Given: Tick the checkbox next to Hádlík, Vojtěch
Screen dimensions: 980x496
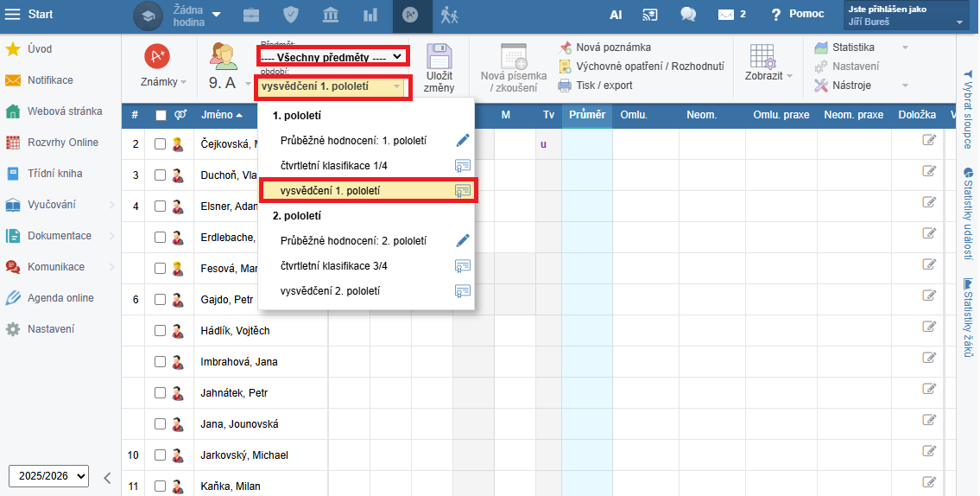Looking at the screenshot, I should tap(160, 331).
